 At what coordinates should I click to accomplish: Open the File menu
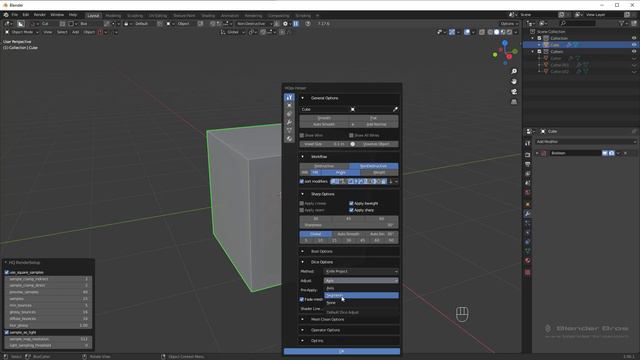tap(15, 15)
